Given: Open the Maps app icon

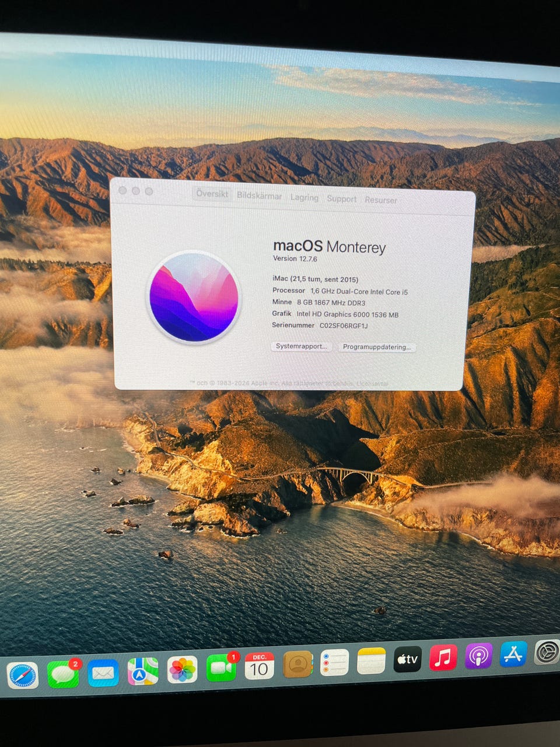Looking at the screenshot, I should click(142, 671).
